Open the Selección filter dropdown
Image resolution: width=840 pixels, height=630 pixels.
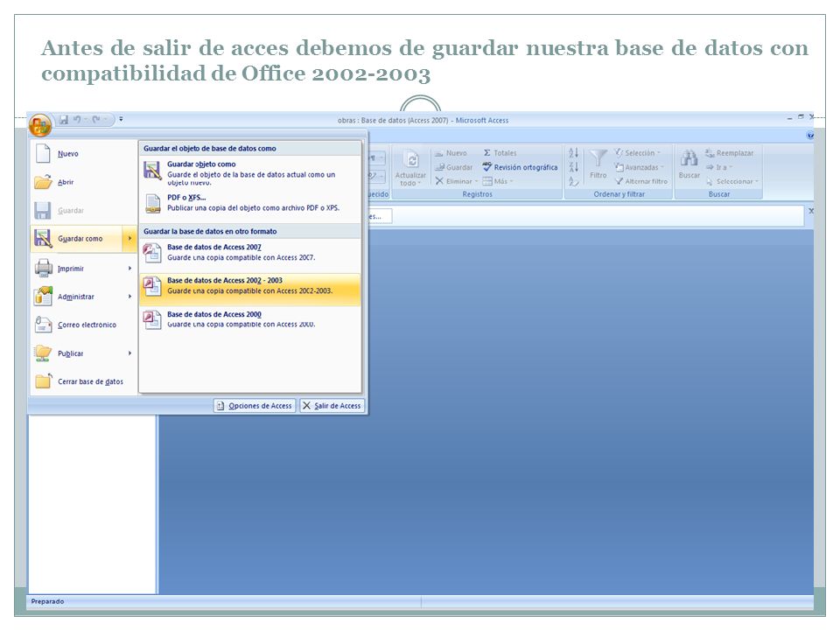(x=638, y=153)
